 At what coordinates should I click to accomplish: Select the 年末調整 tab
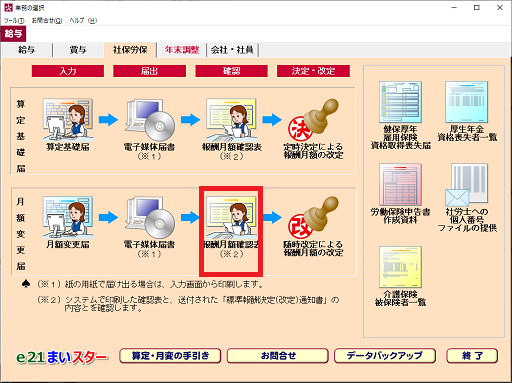[x=182, y=50]
